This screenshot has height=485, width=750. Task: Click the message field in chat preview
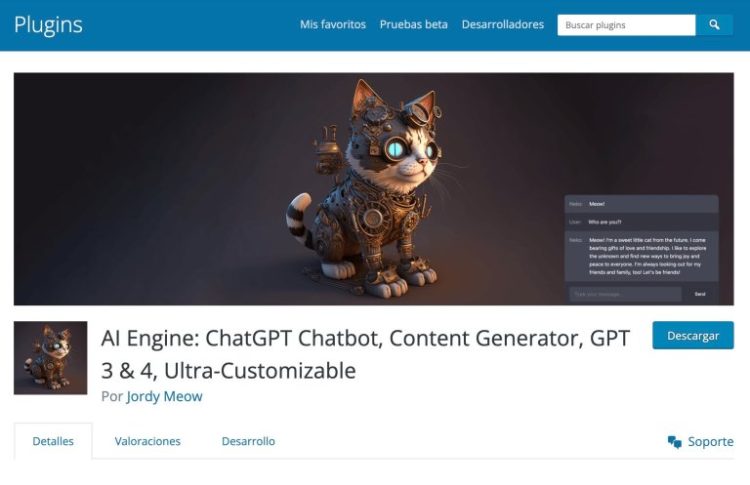tap(626, 294)
